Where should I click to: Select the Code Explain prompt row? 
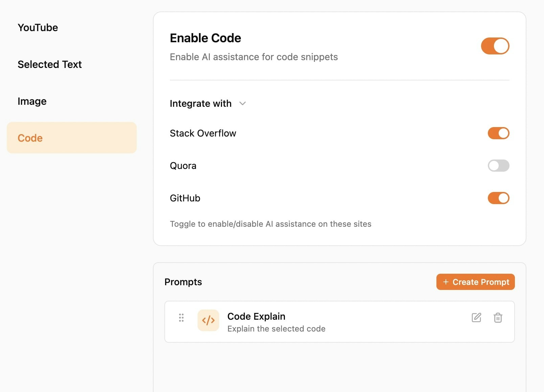point(339,321)
